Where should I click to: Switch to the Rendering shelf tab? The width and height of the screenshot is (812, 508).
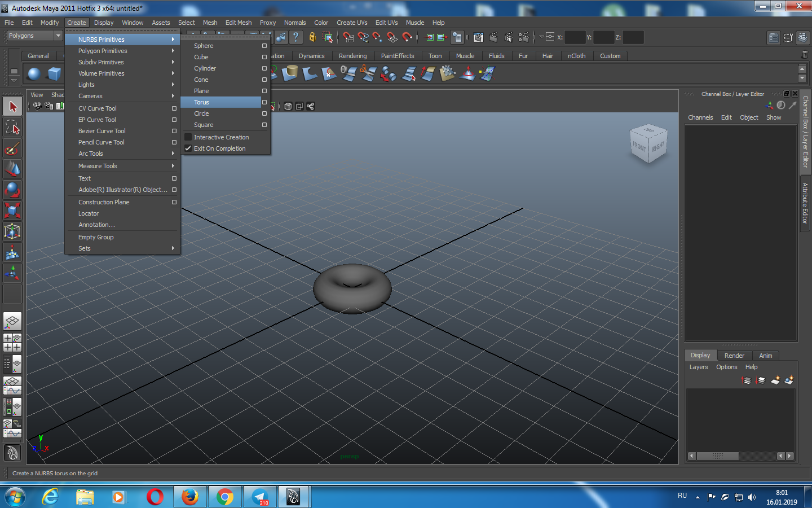tap(352, 56)
